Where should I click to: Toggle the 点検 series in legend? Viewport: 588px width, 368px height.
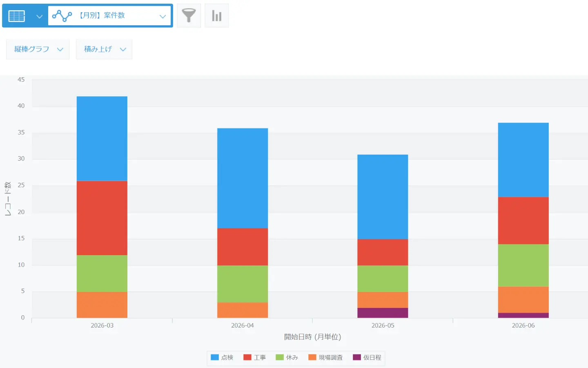point(222,357)
